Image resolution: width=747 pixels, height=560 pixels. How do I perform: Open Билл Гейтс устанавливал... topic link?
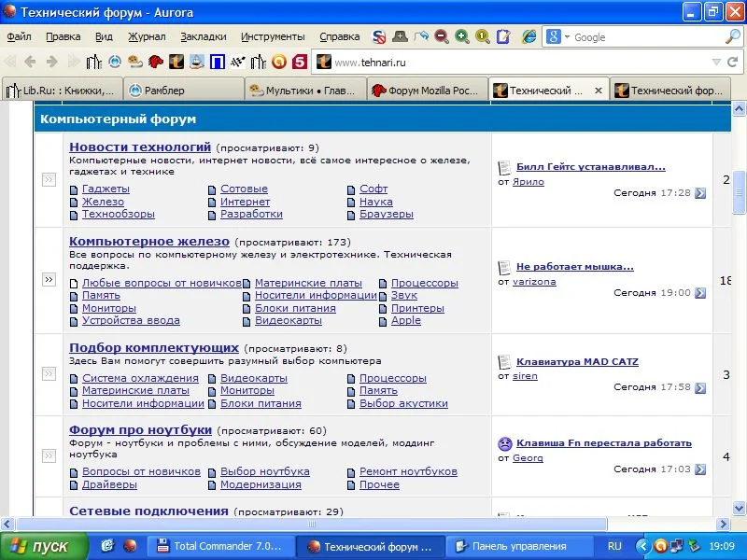pyautogui.click(x=591, y=167)
